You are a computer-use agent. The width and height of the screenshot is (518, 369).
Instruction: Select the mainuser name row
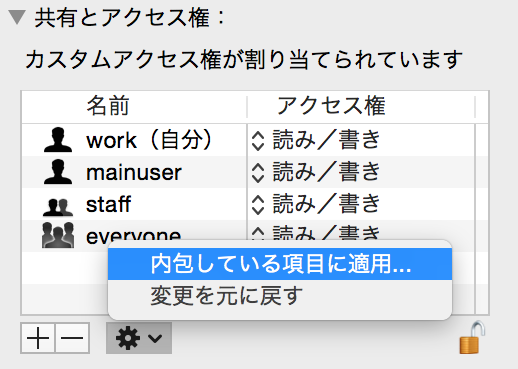pyautogui.click(x=134, y=172)
